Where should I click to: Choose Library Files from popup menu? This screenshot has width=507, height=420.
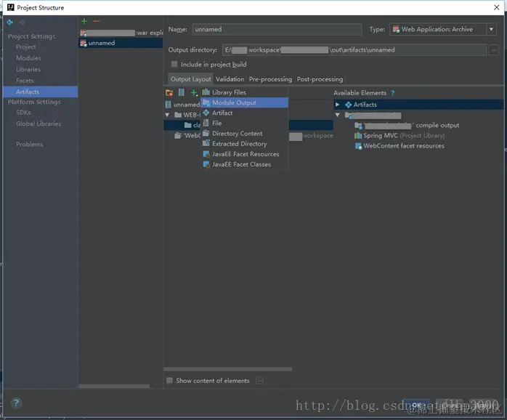click(245, 92)
